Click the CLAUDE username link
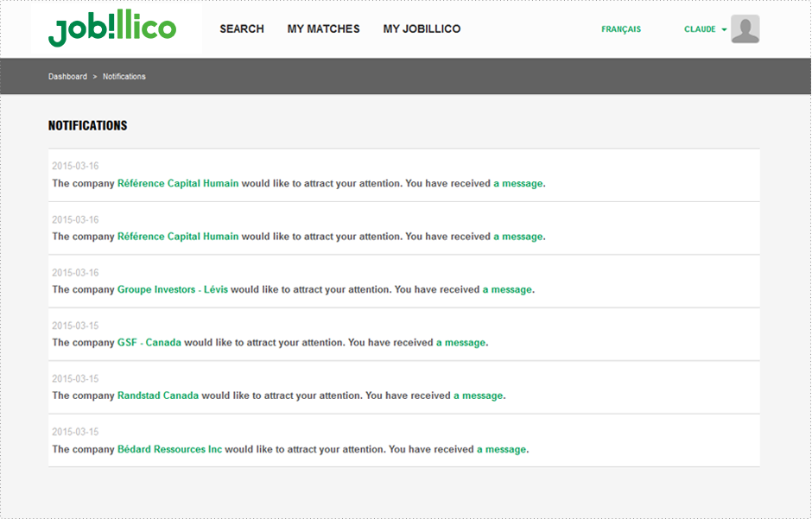Viewport: 812px width, 519px height. [x=700, y=29]
